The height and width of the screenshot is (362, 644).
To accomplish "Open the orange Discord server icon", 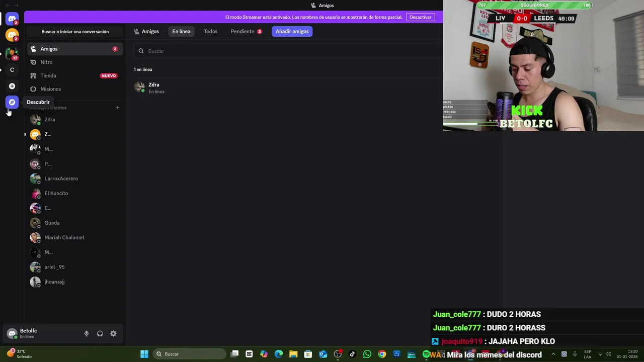I will tap(12, 35).
